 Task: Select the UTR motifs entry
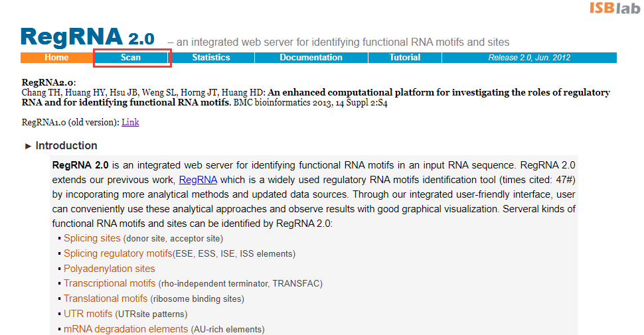pos(88,314)
